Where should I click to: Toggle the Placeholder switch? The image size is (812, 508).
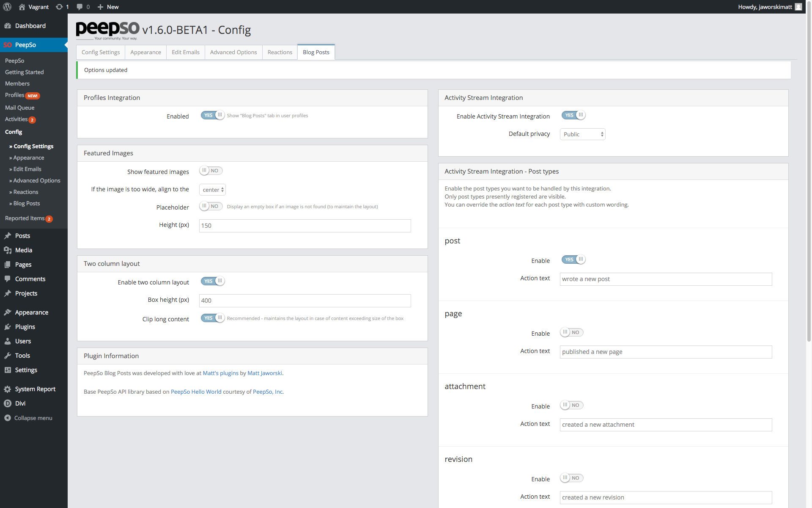click(211, 206)
